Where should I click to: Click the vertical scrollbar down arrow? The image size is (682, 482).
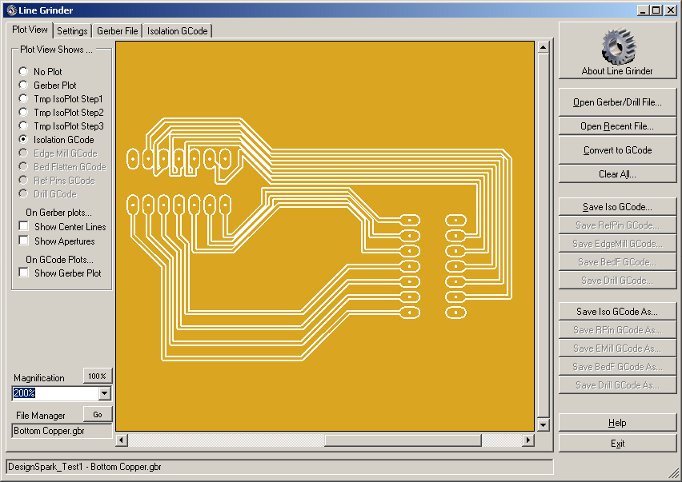543,425
